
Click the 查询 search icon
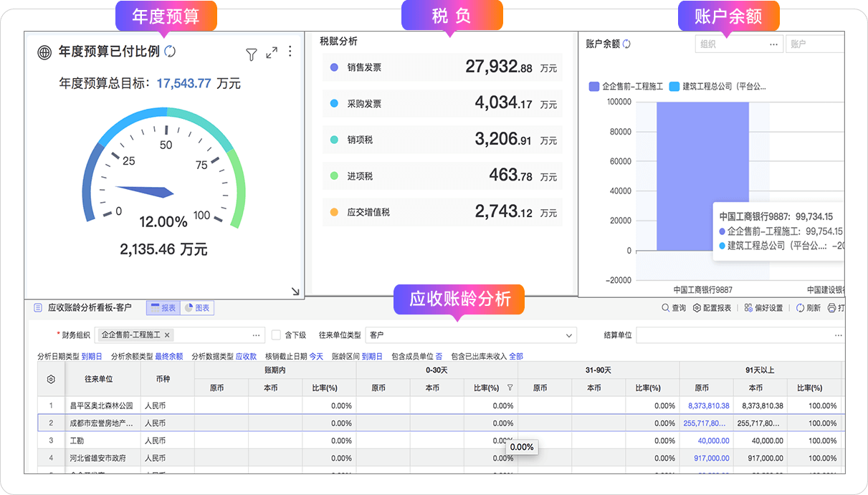pos(673,308)
